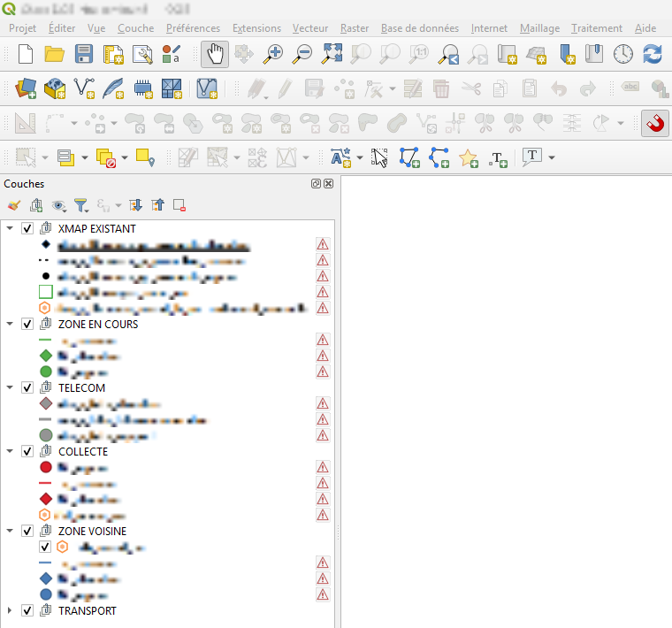Toggle the ZONE VOISINE group checkbox

[x=27, y=531]
